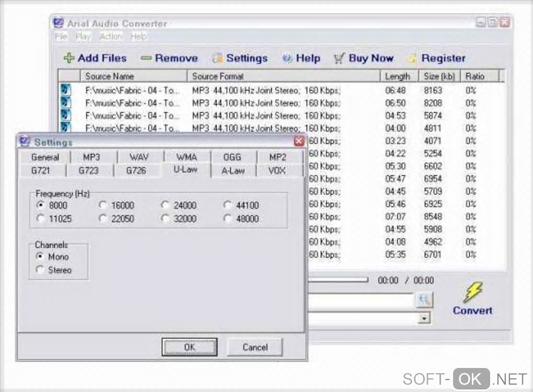Viewport: 533px width, 392px height.
Task: Click the audio file icon of the 06:50 row
Action: click(66, 102)
